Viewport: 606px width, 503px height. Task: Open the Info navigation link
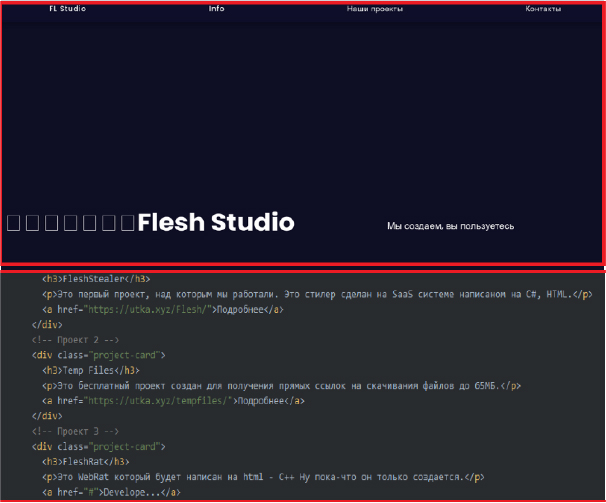(216, 9)
